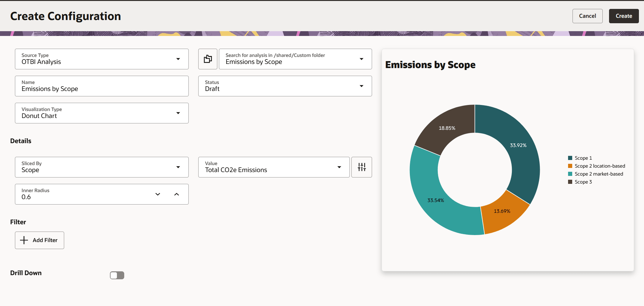The height and width of the screenshot is (306, 644).
Task: Click the Create button
Action: [x=623, y=16]
